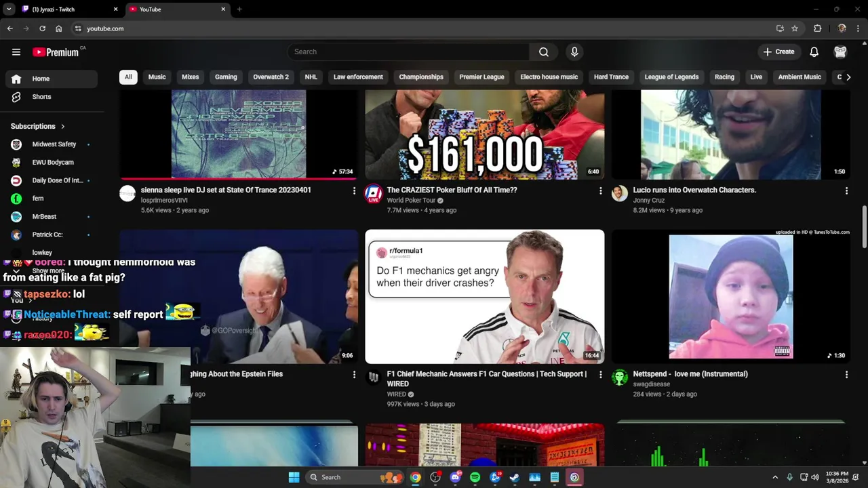The image size is (868, 488).
Task: Open options for the sienna sleep video
Action: coord(354,191)
